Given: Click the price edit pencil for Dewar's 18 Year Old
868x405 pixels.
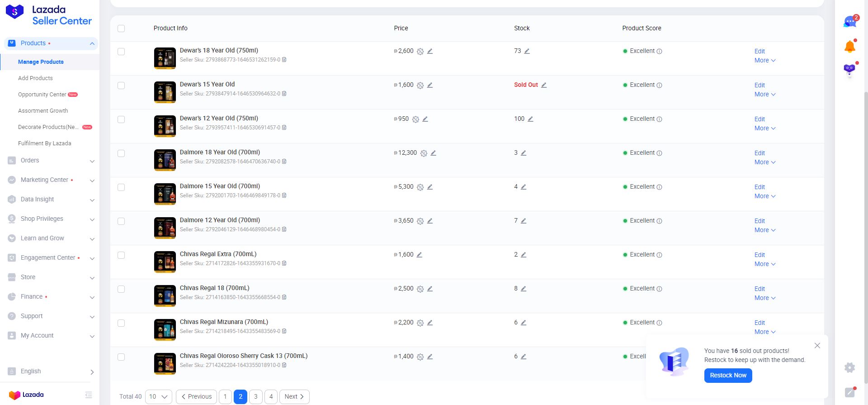Looking at the screenshot, I should (x=430, y=51).
